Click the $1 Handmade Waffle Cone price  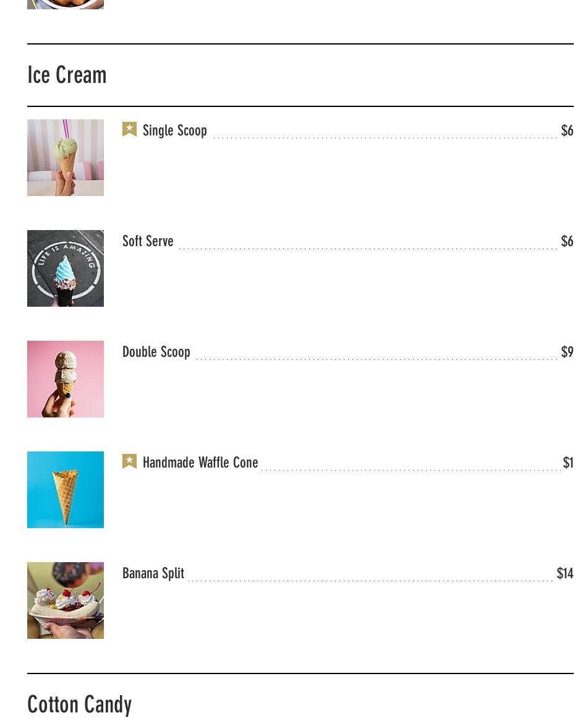tap(568, 463)
